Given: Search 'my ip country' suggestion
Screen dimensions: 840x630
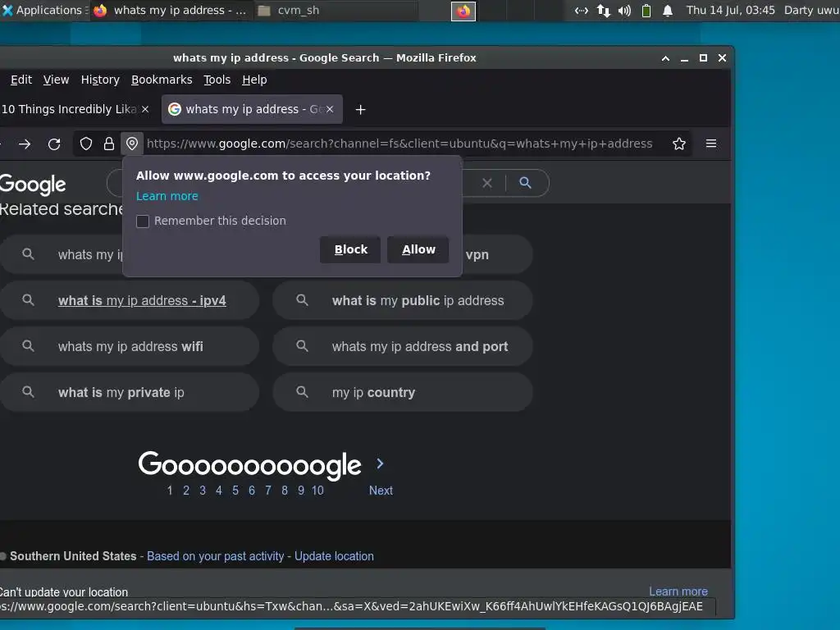Looking at the screenshot, I should coord(403,393).
